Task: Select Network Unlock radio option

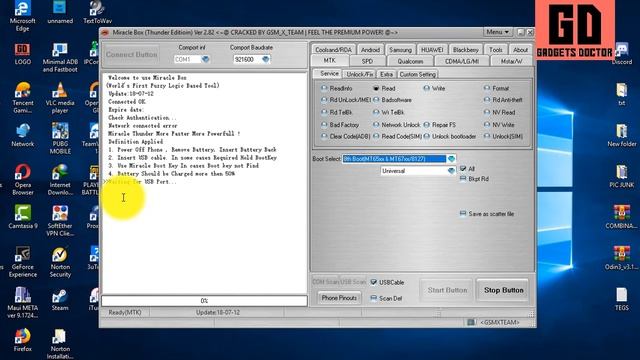Action: (396, 124)
